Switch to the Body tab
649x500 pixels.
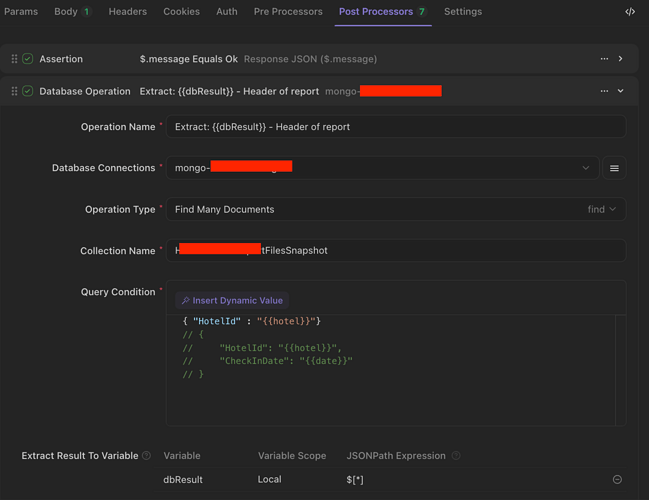point(72,12)
